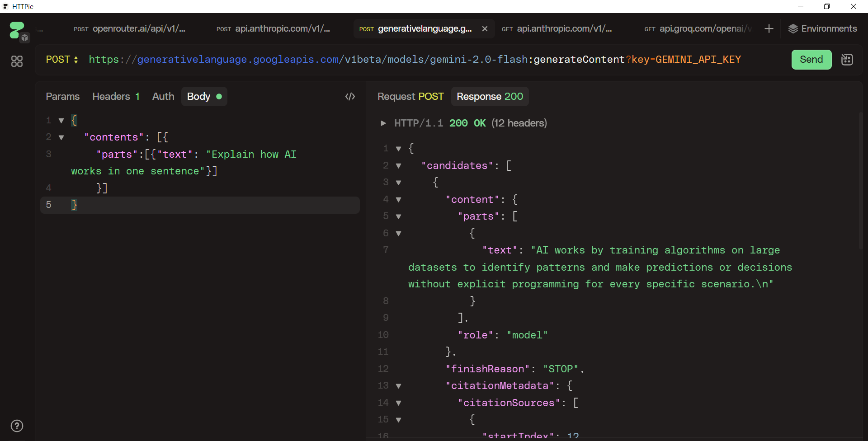The width and height of the screenshot is (868, 441).
Task: Collapse response "citationMetadata" fold arrow
Action: pos(398,386)
